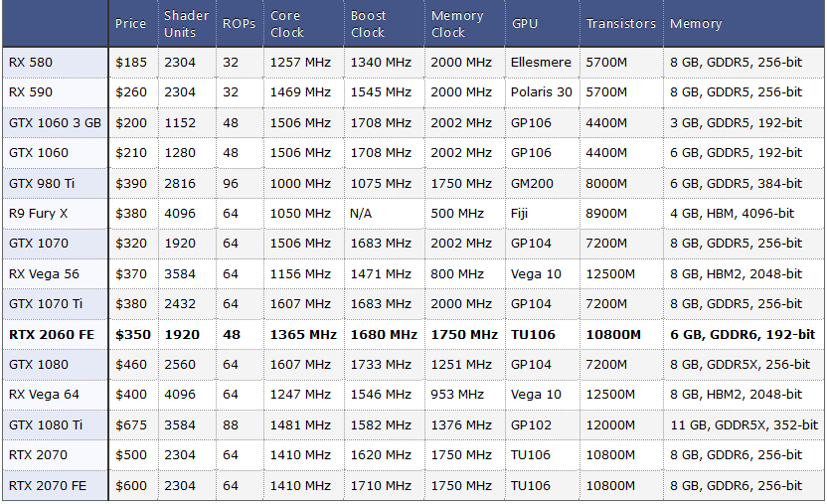Click the 8900M transistors value
Image resolution: width=827 pixels, height=504 pixels.
tap(606, 214)
